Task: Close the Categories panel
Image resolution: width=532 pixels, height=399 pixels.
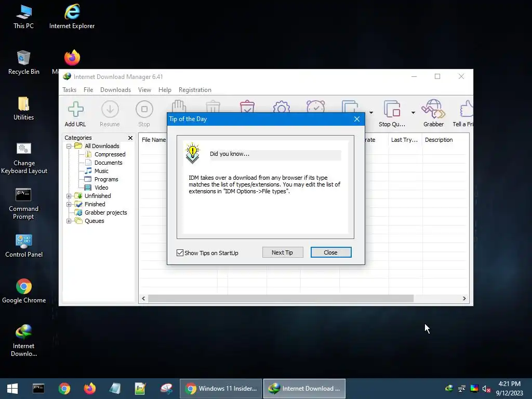Action: pyautogui.click(x=130, y=138)
